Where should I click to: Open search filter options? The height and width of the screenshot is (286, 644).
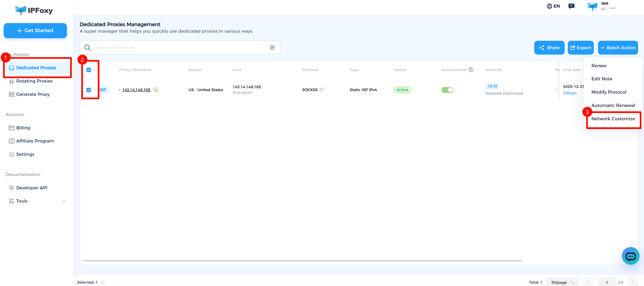point(272,47)
